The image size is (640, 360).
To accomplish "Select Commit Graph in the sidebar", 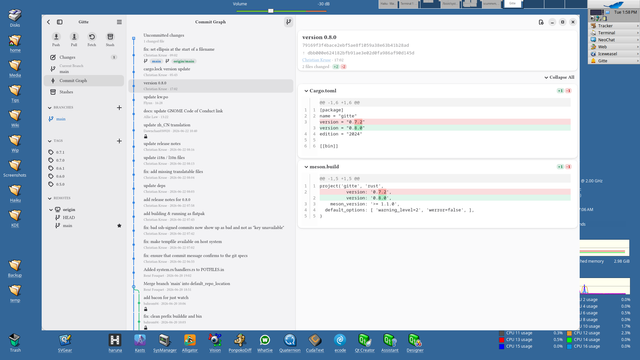I will [84, 81].
